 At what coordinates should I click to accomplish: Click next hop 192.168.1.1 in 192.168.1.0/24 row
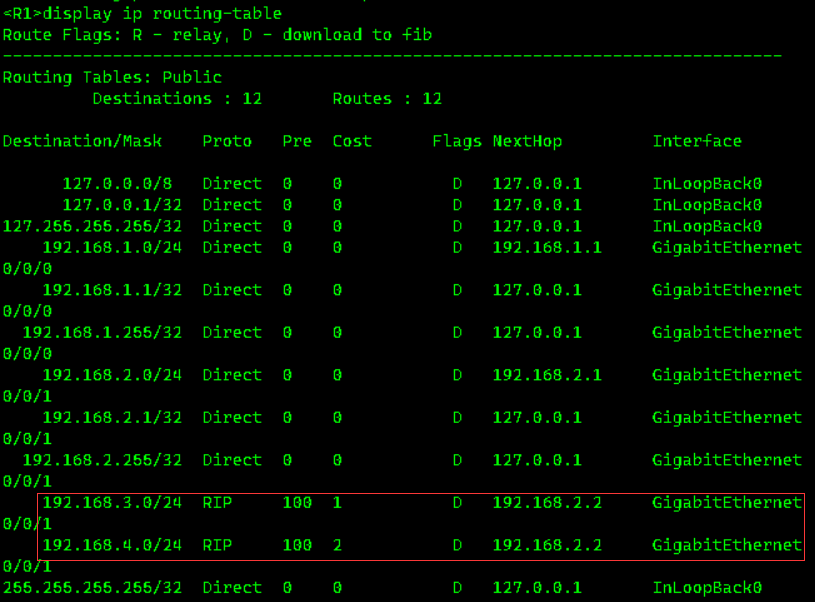tap(547, 247)
